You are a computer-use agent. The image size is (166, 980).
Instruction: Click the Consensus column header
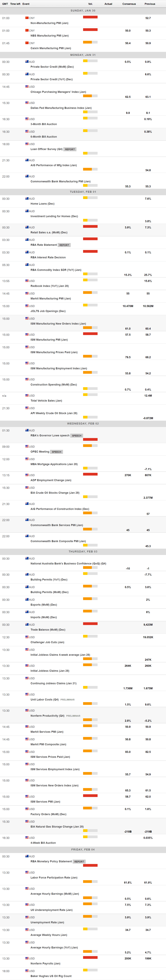129,4
